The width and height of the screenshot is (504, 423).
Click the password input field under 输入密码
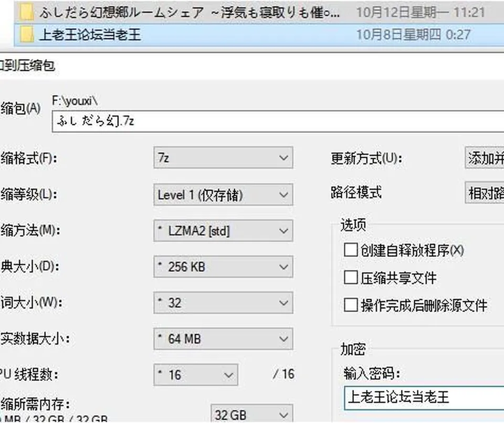click(x=424, y=398)
